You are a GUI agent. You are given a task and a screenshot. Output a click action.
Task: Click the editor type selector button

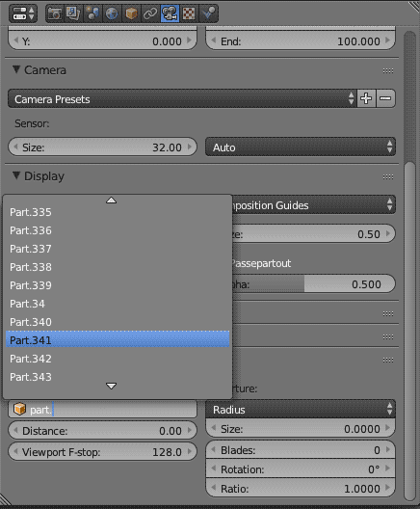tap(23, 13)
